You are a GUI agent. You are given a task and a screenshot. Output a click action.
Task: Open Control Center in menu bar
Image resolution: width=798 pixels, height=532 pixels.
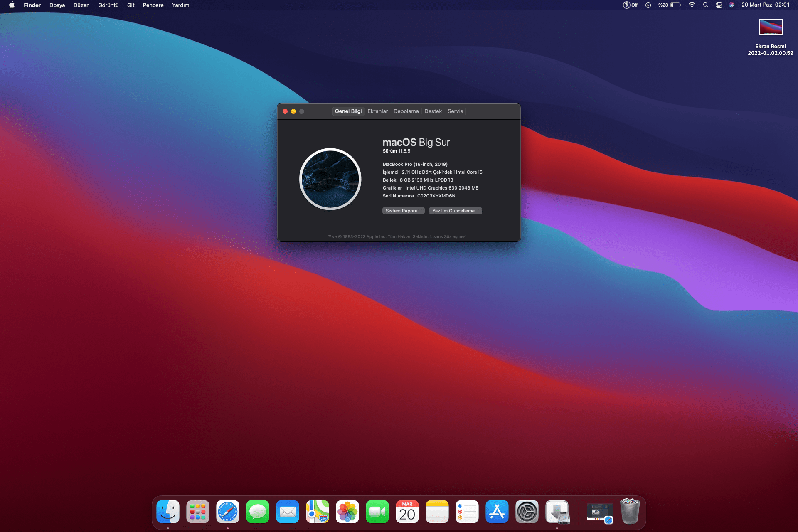pos(719,5)
